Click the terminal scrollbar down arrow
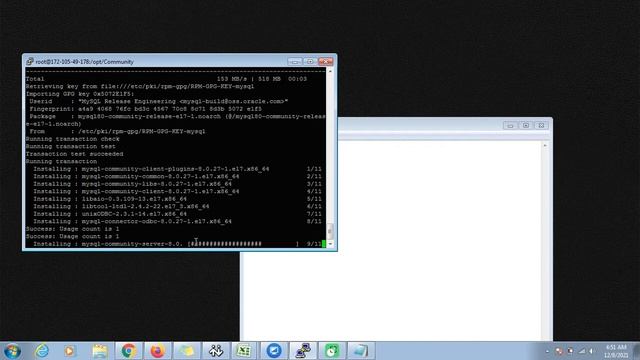This screenshot has height=360, width=640. click(x=330, y=244)
